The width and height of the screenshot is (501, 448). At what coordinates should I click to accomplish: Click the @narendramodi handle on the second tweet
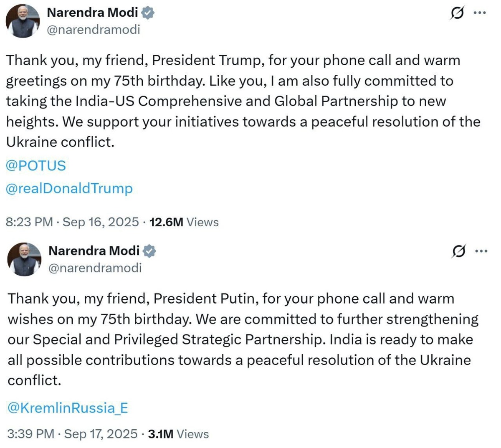pyautogui.click(x=95, y=268)
